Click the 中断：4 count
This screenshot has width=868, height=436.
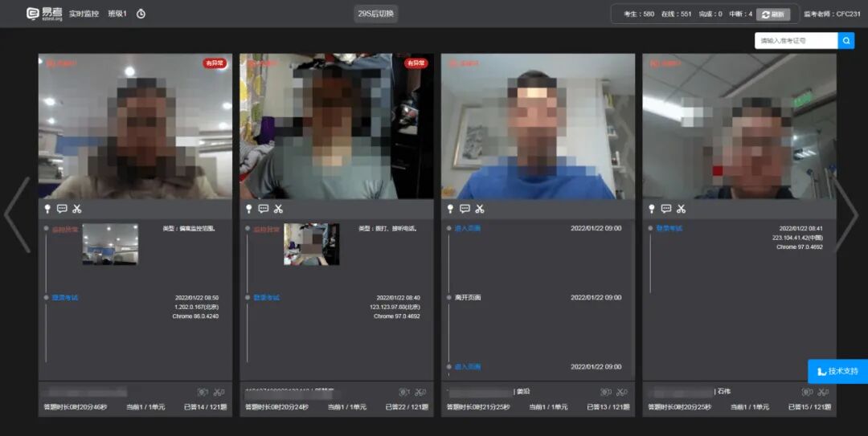pyautogui.click(x=741, y=14)
